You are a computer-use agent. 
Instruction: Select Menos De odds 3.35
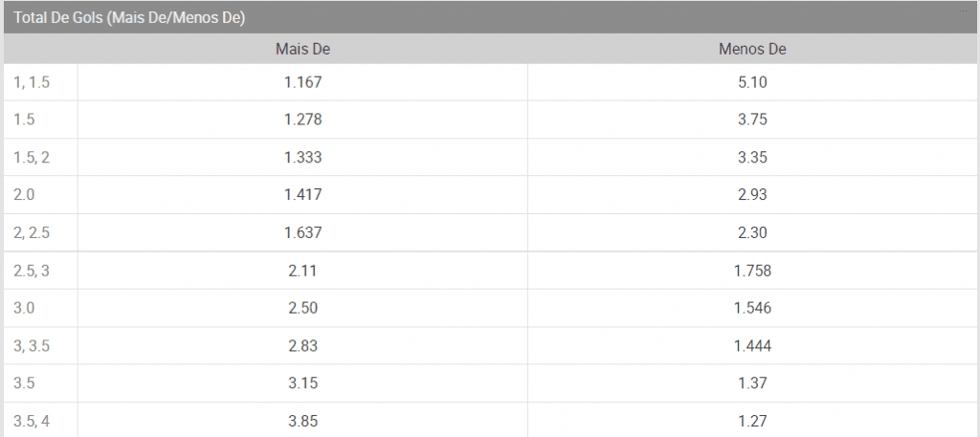pos(752,158)
